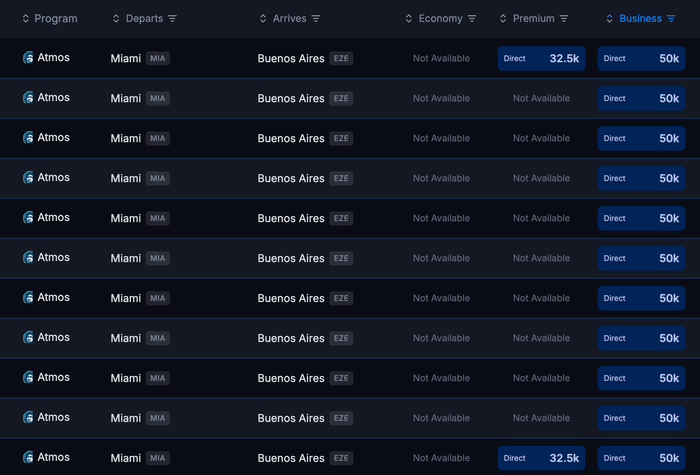Viewport: 700px width, 475px height.
Task: Click the highlighted Business sort arrows
Action: 609,18
